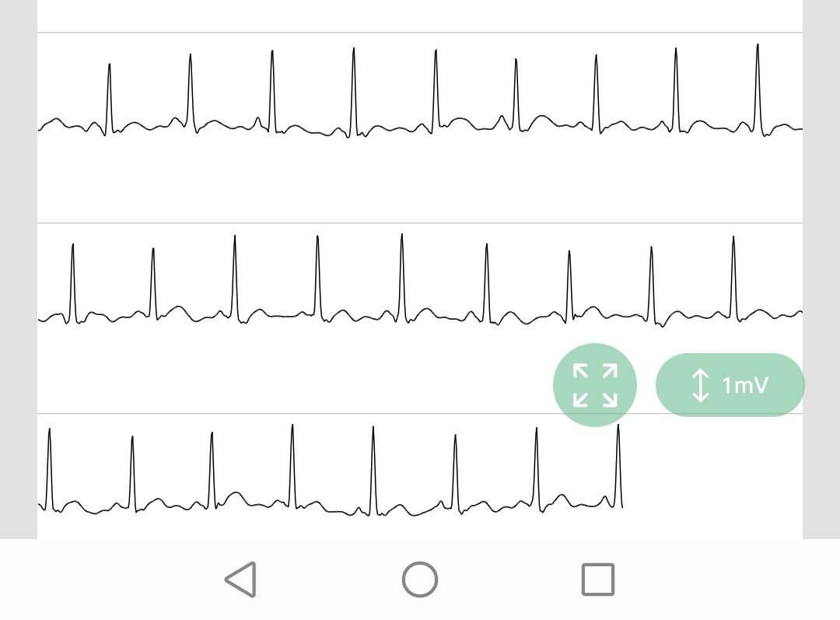Tap the fullscreen expand icon
Image resolution: width=840 pixels, height=620 pixels.
point(595,385)
